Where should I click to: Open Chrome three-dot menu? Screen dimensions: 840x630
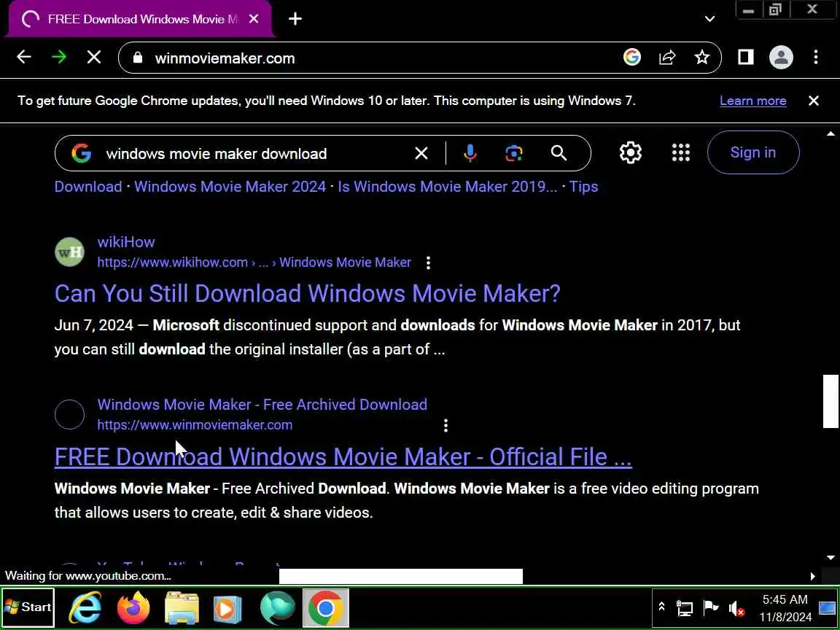[x=815, y=58]
